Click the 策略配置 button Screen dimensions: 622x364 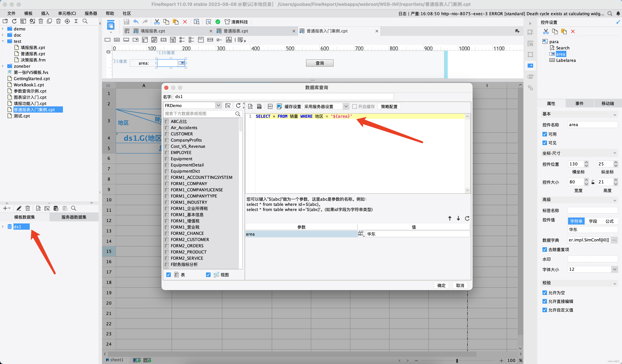pyautogui.click(x=389, y=106)
